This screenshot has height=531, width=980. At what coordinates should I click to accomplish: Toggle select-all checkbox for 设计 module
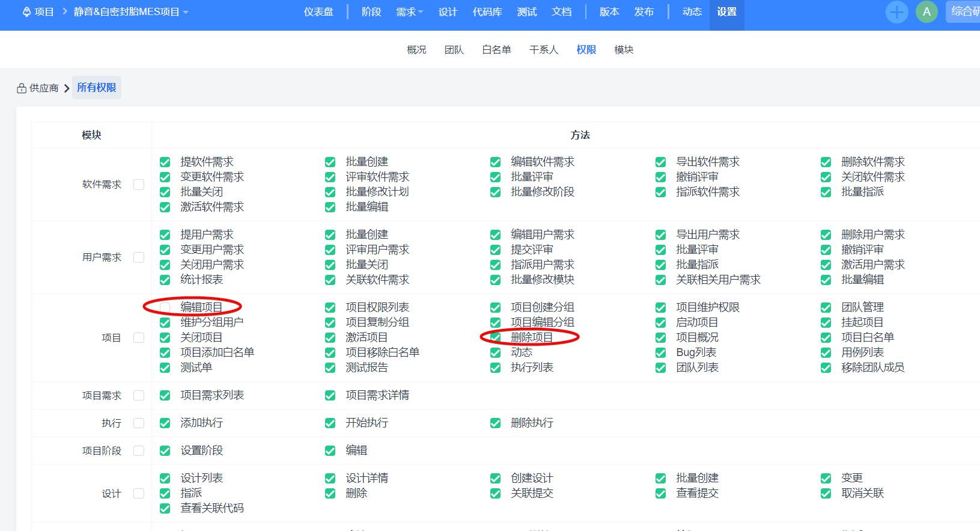point(139,494)
